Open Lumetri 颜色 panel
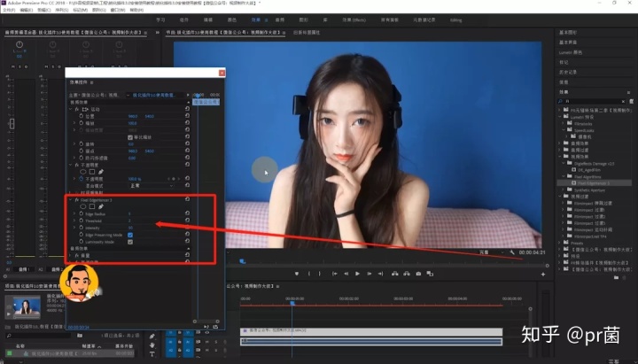Image resolution: width=638 pixels, height=364 pixels. [x=570, y=52]
